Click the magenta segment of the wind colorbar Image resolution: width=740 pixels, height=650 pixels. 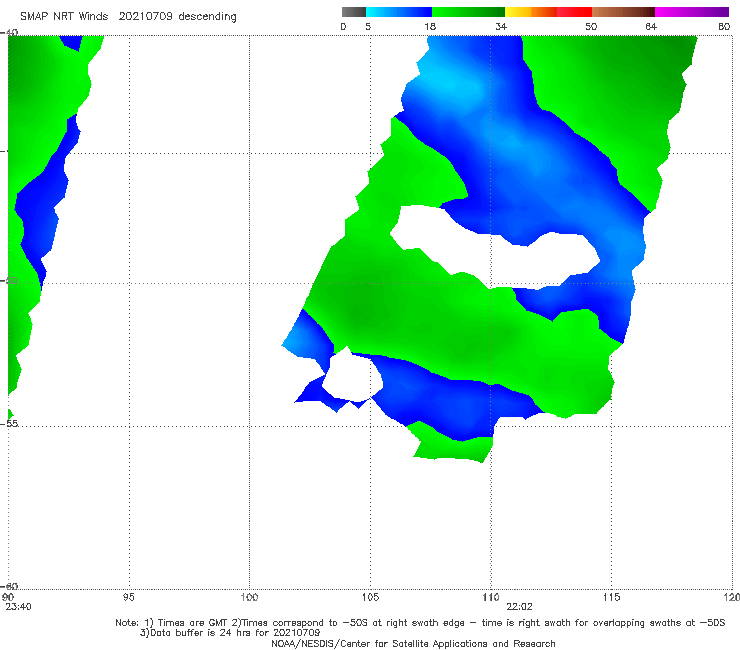tap(692, 12)
